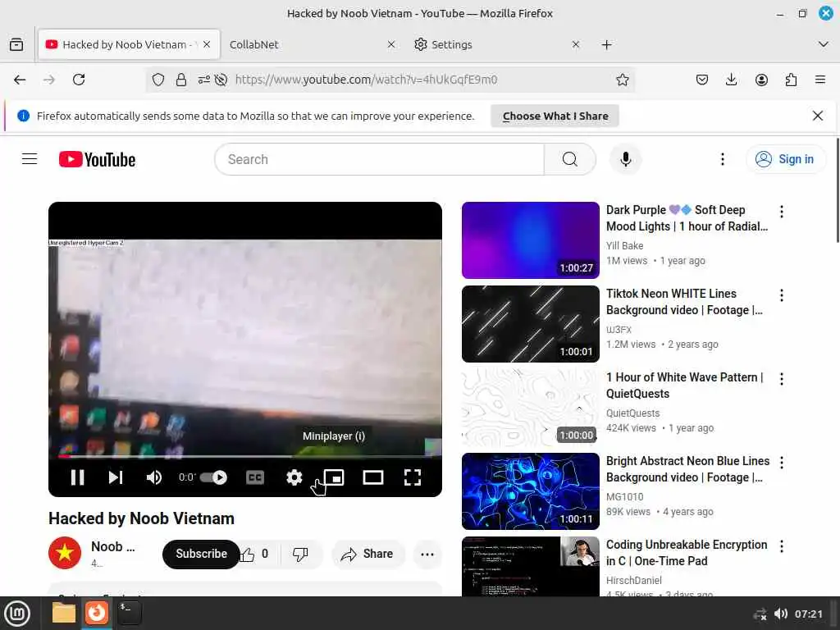Image resolution: width=840 pixels, height=630 pixels.
Task: Focus the YouTube search field
Action: [x=379, y=159]
